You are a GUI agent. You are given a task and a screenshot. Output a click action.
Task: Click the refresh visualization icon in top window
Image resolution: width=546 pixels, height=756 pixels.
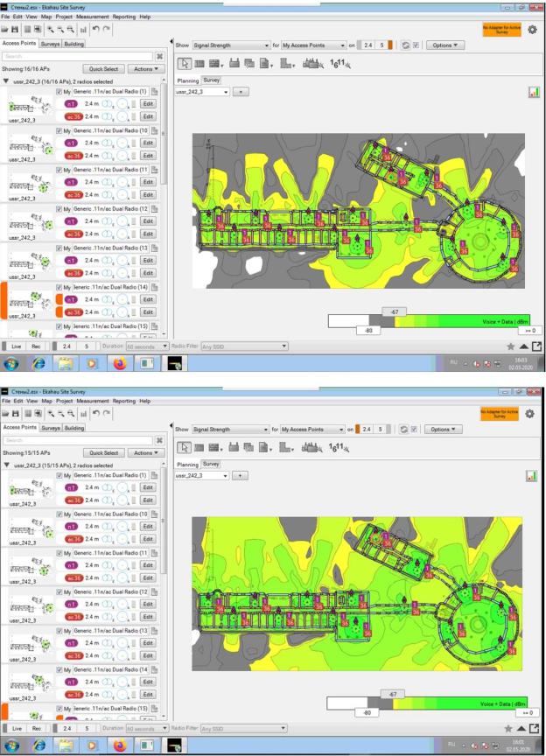click(406, 45)
